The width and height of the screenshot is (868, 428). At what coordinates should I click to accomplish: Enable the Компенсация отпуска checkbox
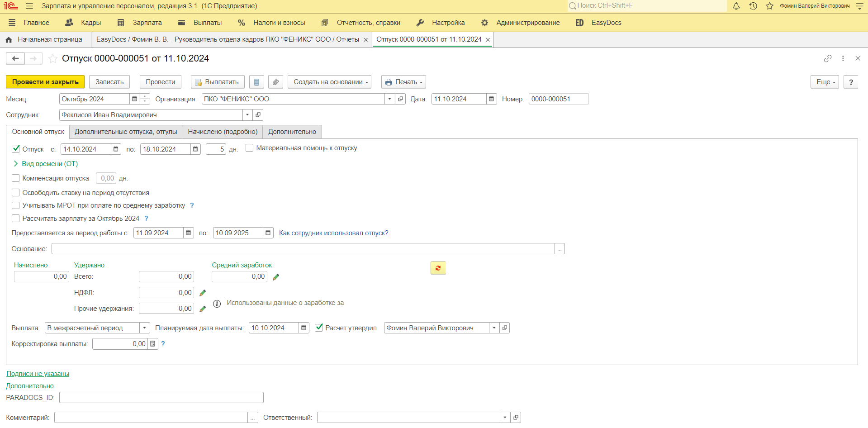pos(16,178)
